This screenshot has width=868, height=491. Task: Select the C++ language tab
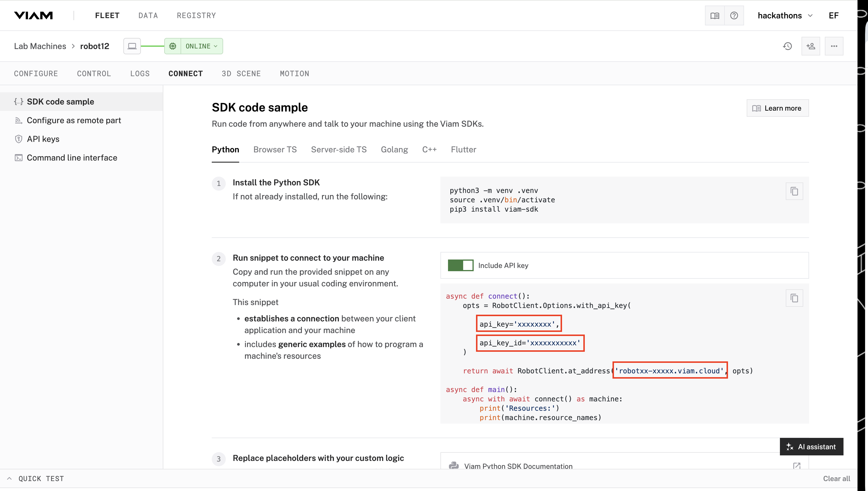(429, 149)
